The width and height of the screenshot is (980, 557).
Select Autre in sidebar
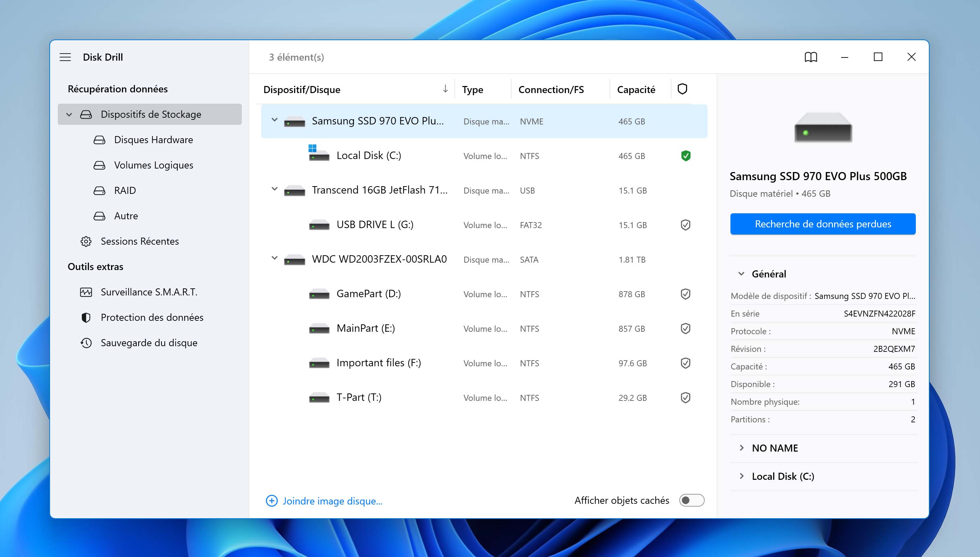point(149,216)
